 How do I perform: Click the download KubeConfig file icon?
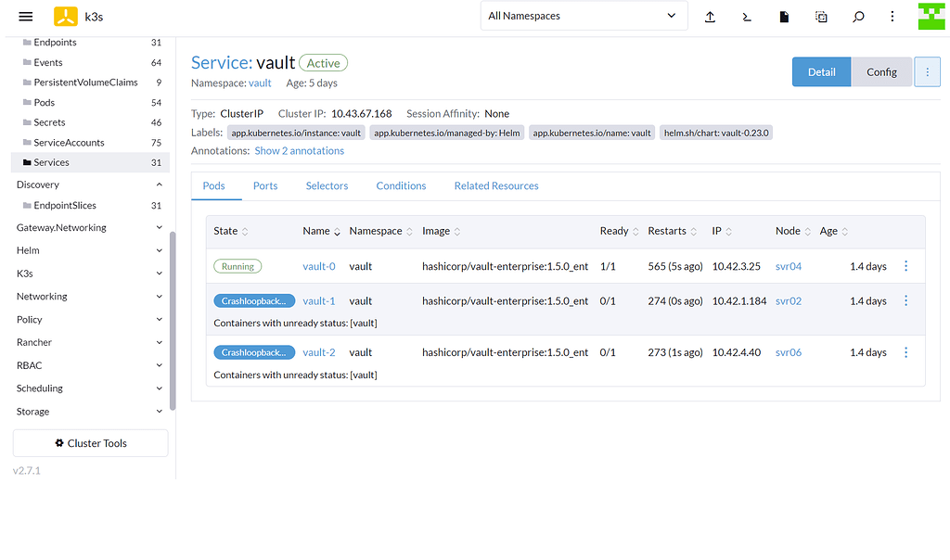[x=784, y=16]
